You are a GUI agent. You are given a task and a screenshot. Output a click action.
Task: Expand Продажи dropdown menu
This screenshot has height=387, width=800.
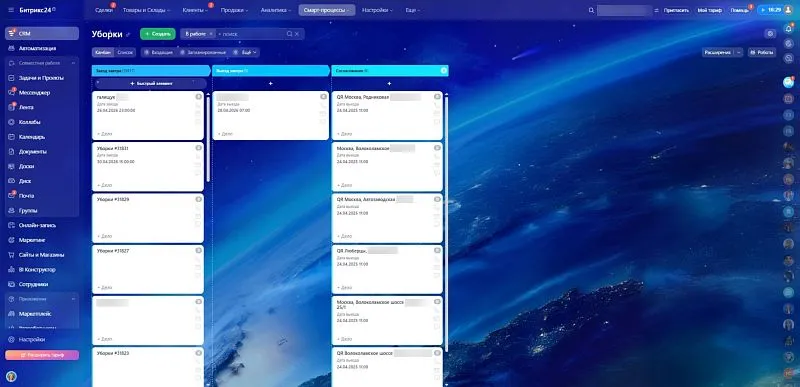point(235,10)
